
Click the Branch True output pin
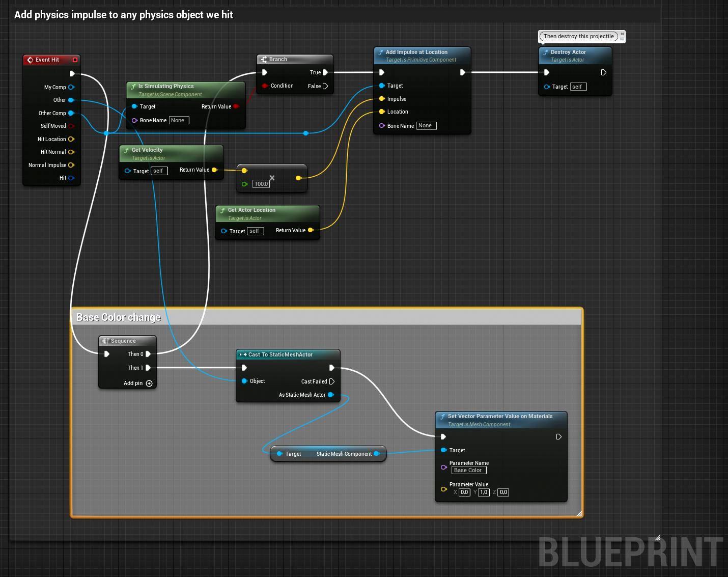pos(325,72)
